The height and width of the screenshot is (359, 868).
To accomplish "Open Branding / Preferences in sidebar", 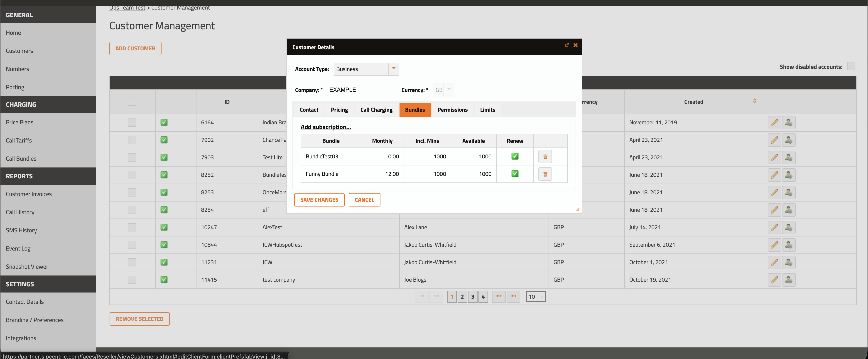I will tap(35, 320).
